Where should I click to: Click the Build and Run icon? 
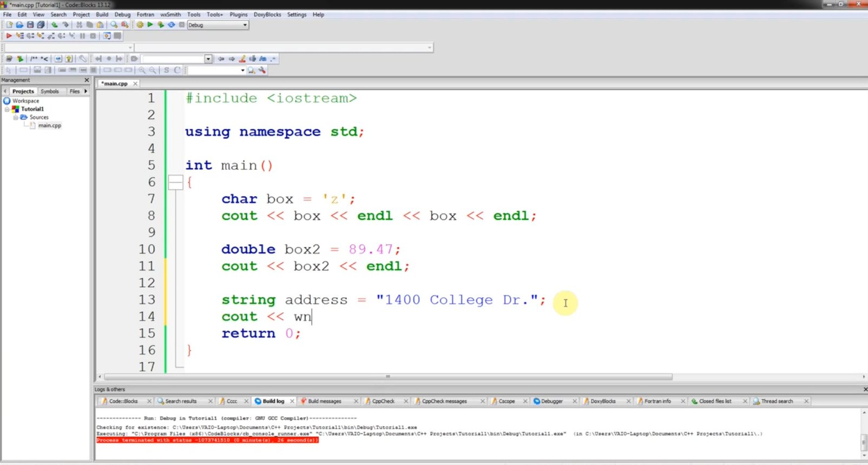tap(161, 25)
